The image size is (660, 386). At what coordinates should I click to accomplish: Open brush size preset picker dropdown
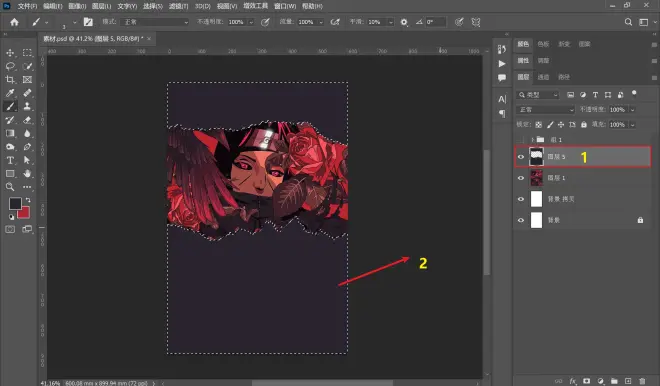tap(75, 22)
